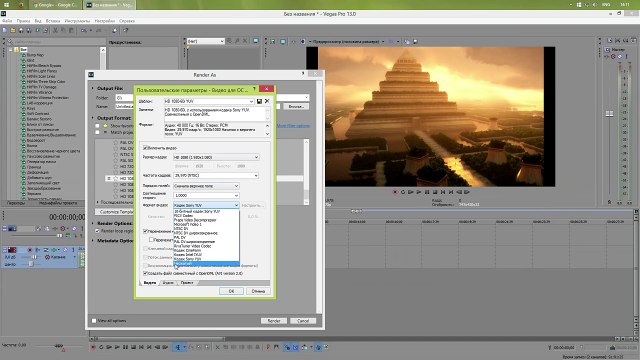Toggle the 'View all options' checkbox
The image size is (640, 360).
[94, 321]
